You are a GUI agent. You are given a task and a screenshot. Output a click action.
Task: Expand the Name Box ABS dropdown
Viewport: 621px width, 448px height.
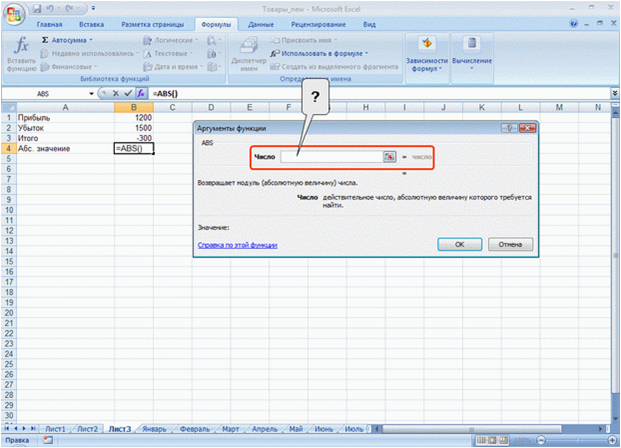(x=91, y=94)
